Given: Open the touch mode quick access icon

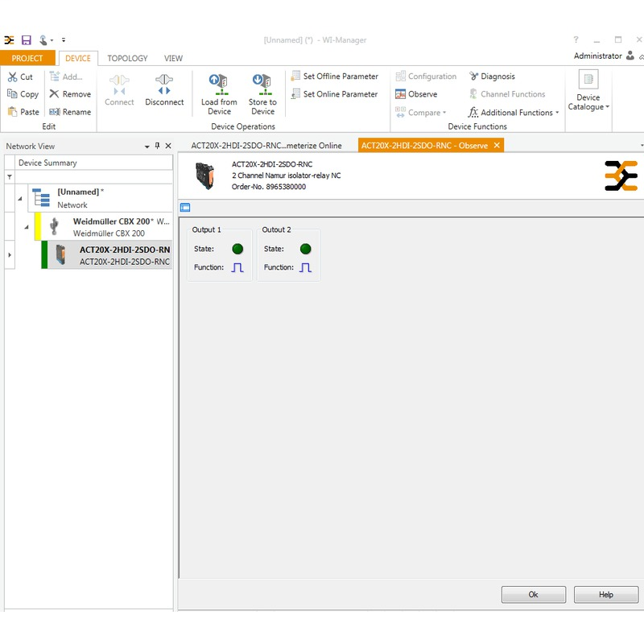Looking at the screenshot, I should [43, 39].
